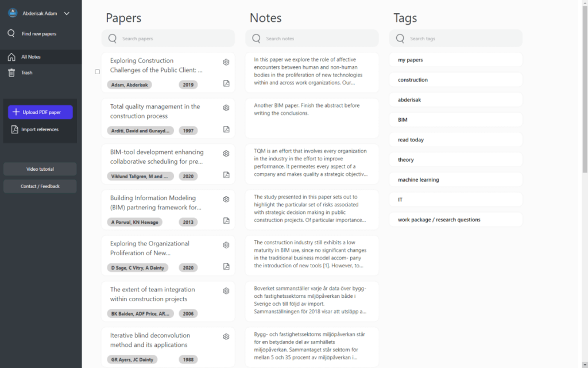Select the BIM tag
Screen dimensions: 588x368
click(455, 120)
